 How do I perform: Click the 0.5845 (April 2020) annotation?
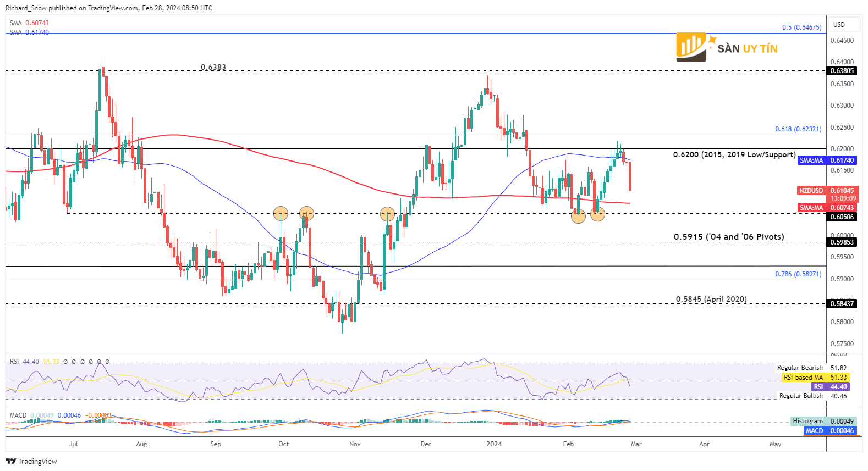(x=711, y=299)
